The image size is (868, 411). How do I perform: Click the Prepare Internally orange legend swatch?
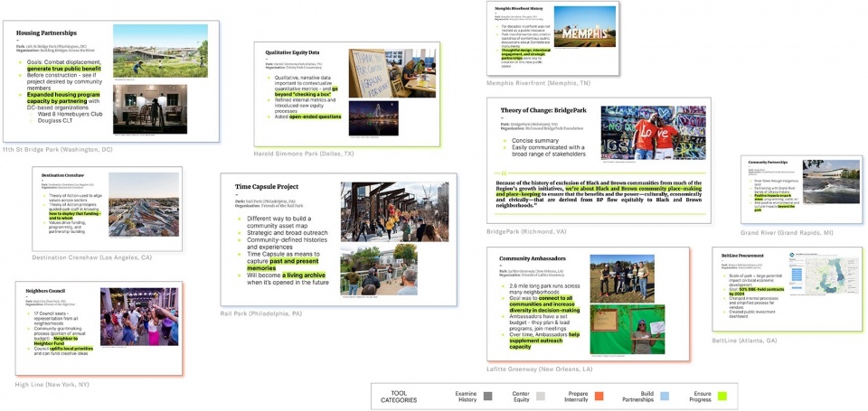tap(599, 396)
